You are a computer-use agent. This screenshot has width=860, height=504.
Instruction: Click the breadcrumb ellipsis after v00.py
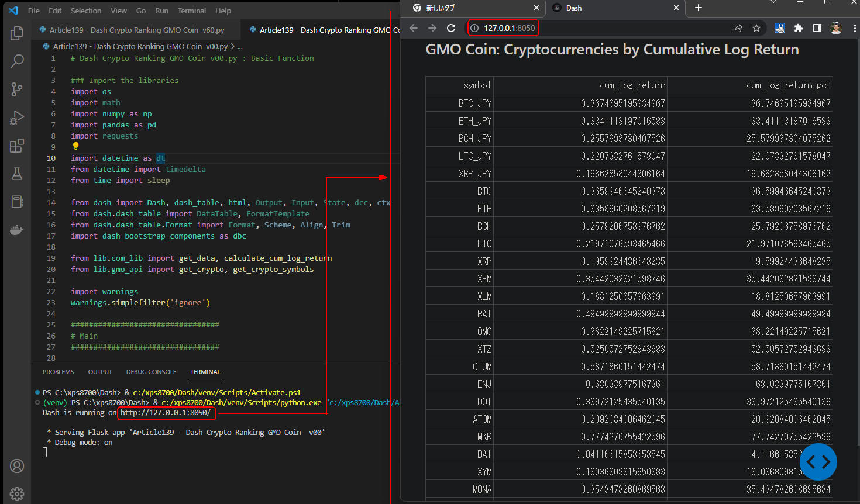(240, 46)
